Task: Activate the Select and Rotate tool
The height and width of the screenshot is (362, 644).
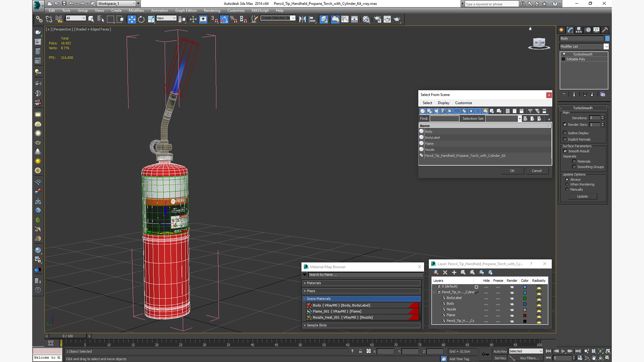Action: 141,19
